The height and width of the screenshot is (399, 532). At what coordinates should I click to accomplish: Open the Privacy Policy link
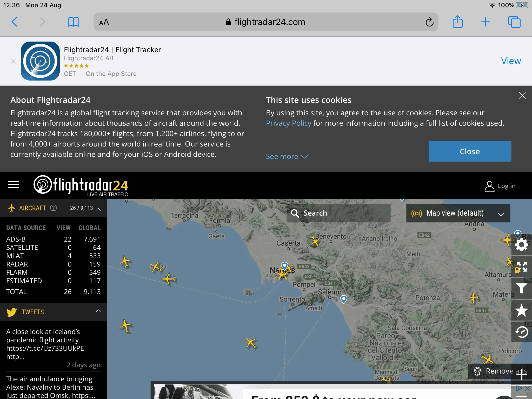288,123
